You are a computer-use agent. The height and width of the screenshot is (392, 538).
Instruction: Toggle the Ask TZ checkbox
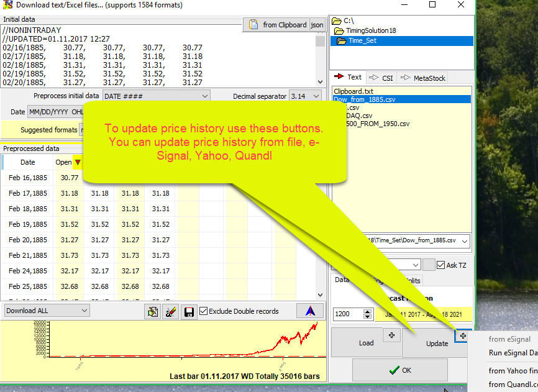(x=440, y=265)
